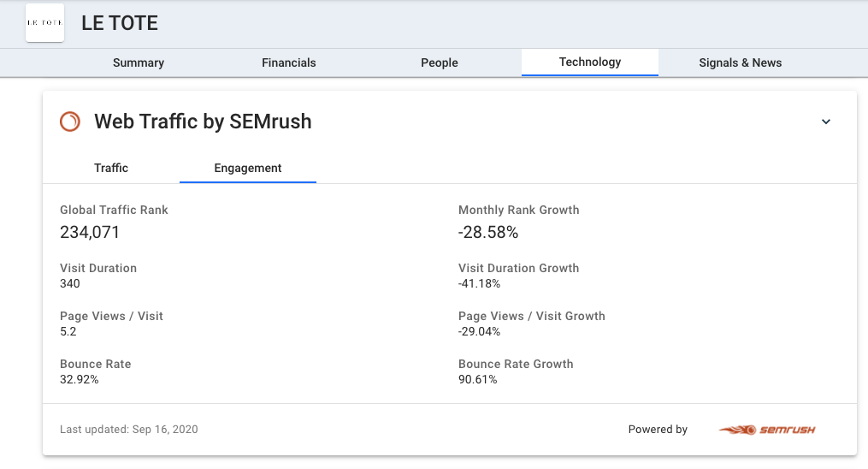The image size is (868, 469).
Task: Click the Last updated: Sep 16, 2020 text
Action: coord(129,429)
